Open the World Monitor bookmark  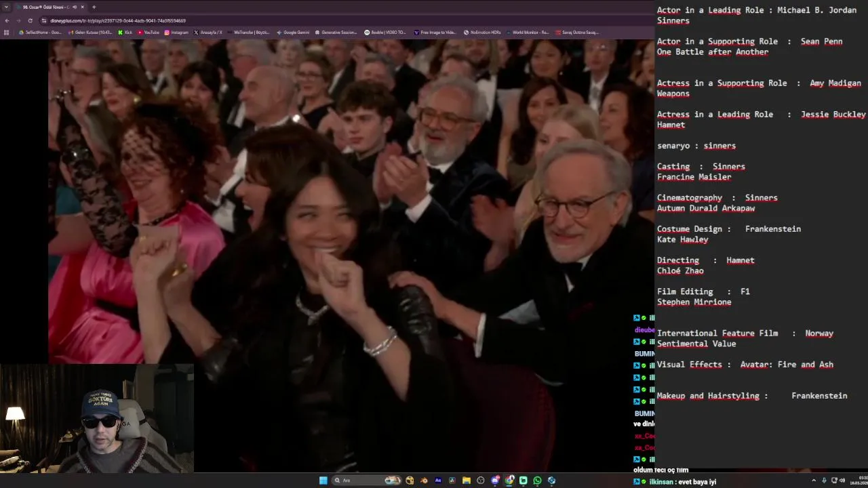click(527, 32)
